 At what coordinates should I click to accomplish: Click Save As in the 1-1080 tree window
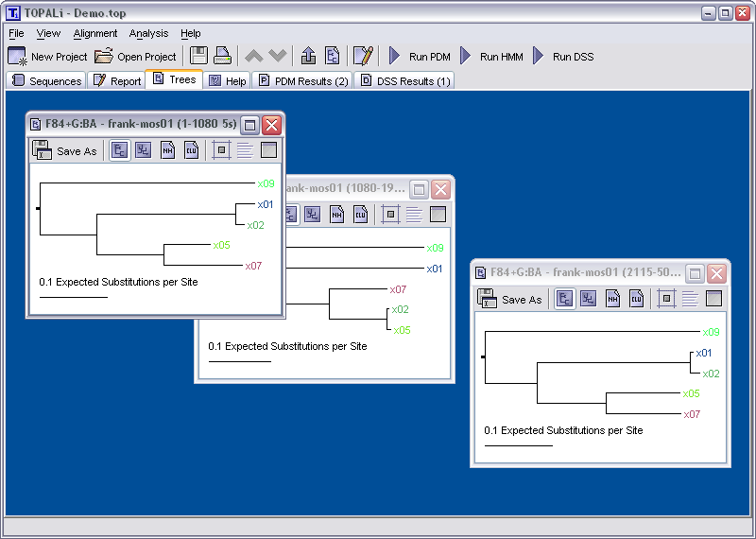[65, 150]
